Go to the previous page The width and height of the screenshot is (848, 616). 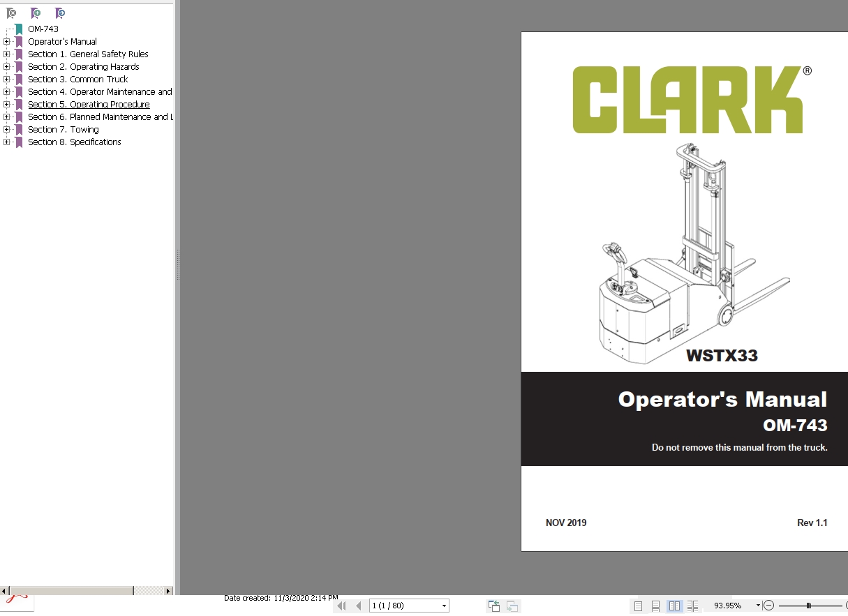(x=359, y=606)
